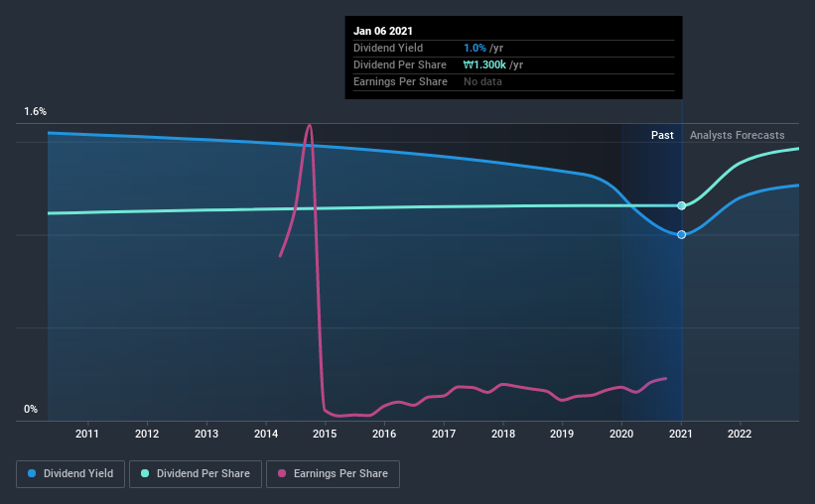
Task: Click the blue Dividend Yield legend dot
Action: click(x=32, y=473)
